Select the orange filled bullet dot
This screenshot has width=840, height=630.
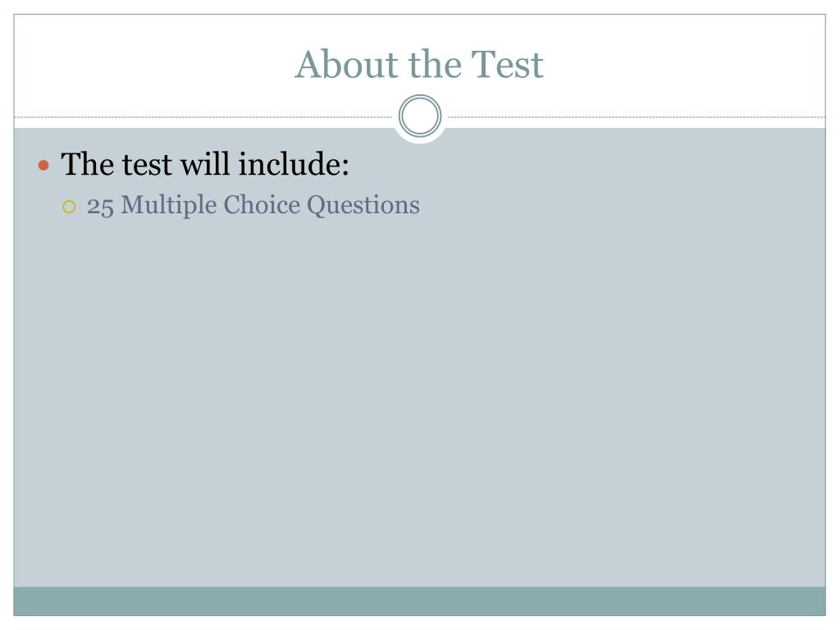[x=44, y=165]
